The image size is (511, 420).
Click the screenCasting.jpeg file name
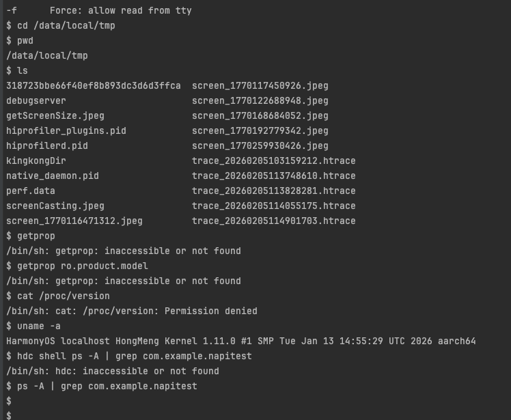[x=55, y=206]
